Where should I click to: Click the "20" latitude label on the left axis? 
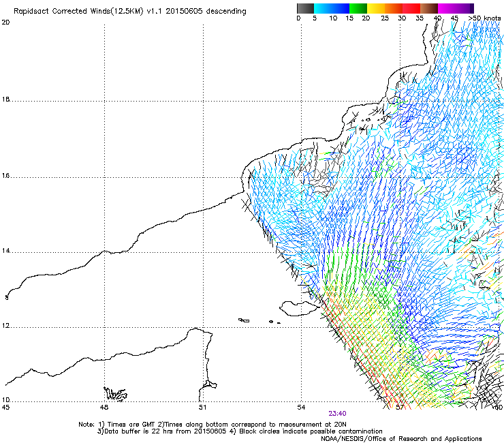(x=5, y=22)
